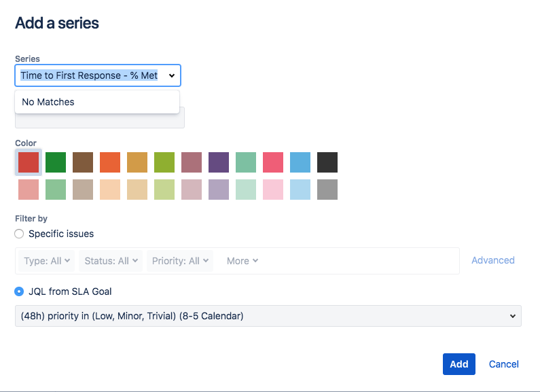
Task: Cancel adding the series
Action: (504, 364)
